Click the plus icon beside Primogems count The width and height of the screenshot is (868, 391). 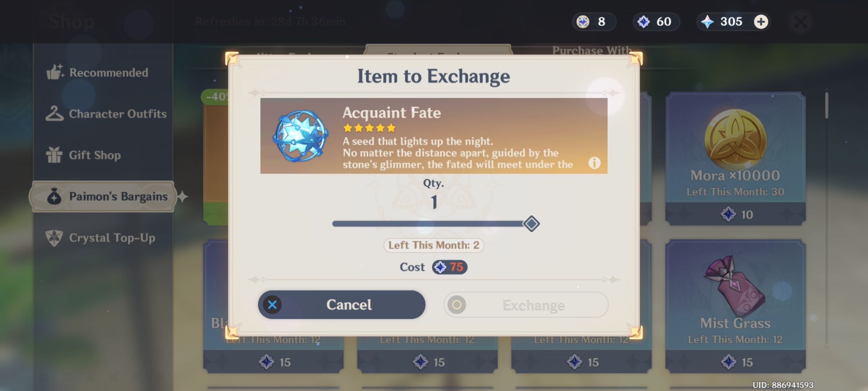pos(761,22)
